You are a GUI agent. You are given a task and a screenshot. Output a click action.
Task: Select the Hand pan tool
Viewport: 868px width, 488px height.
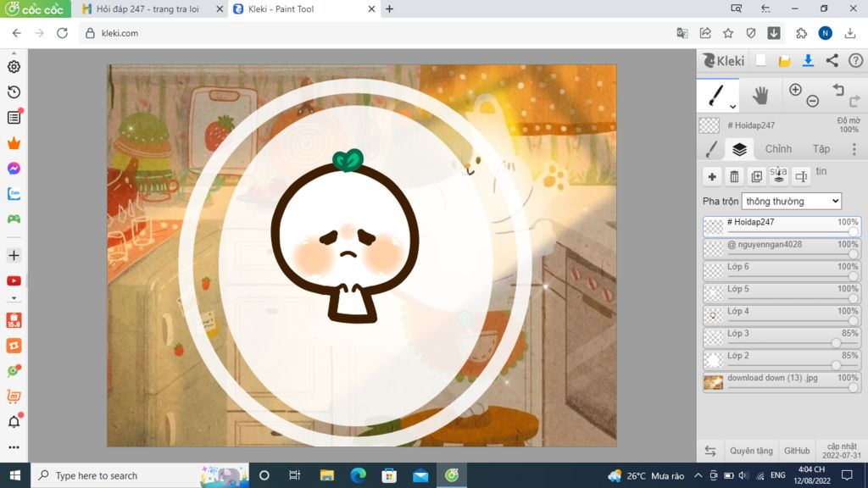760,96
